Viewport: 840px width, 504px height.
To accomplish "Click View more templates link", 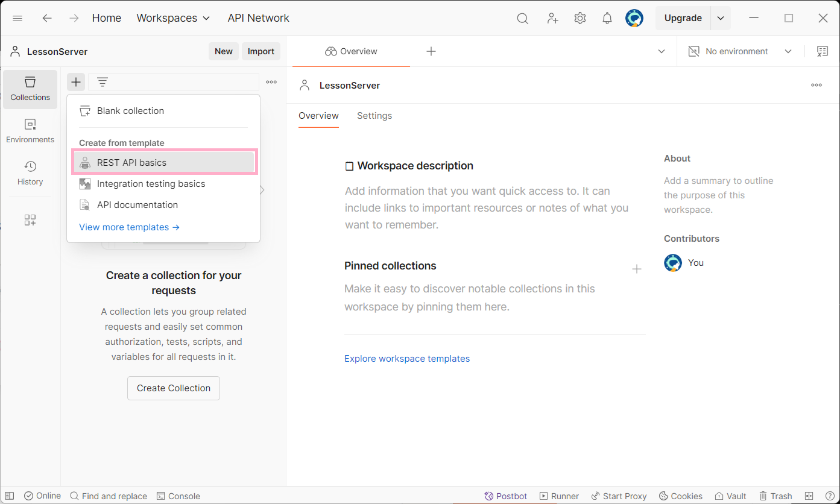I will [x=129, y=227].
